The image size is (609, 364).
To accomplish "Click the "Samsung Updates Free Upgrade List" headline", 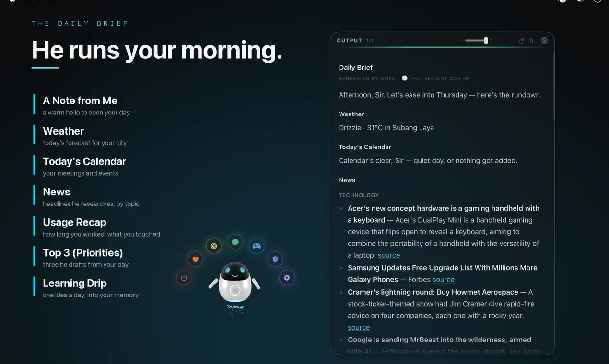I will pyautogui.click(x=443, y=273).
